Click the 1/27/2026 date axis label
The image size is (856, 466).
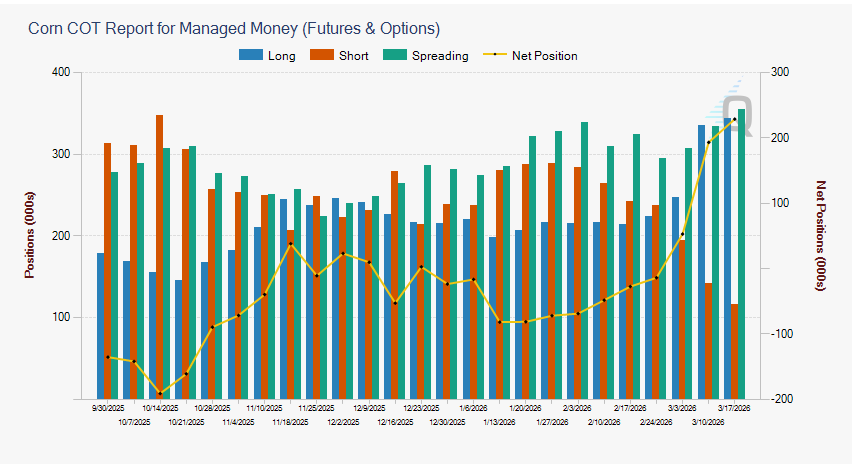click(x=552, y=422)
